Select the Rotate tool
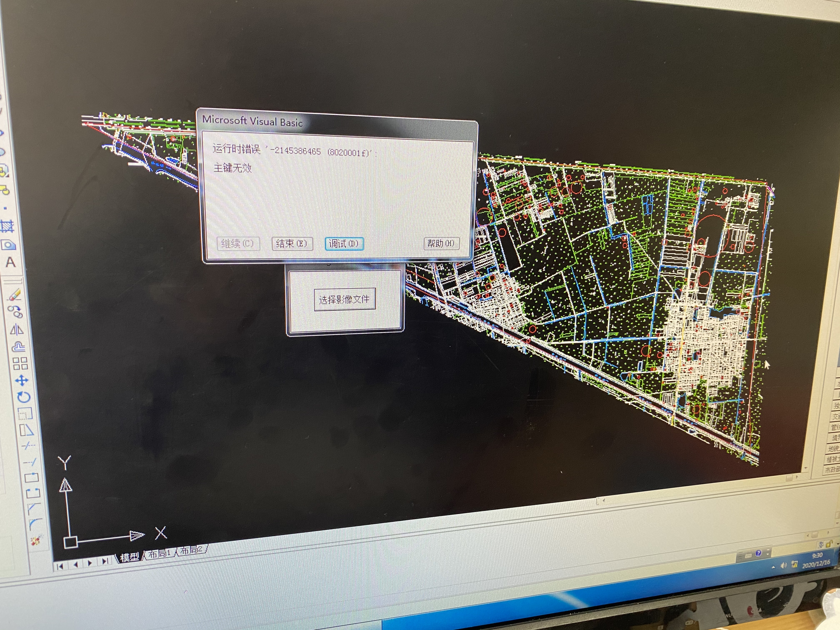 24,397
